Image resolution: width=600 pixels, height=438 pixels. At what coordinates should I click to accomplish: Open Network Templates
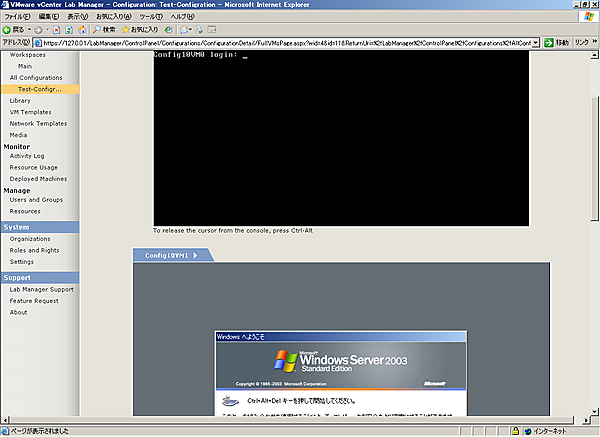[38, 124]
